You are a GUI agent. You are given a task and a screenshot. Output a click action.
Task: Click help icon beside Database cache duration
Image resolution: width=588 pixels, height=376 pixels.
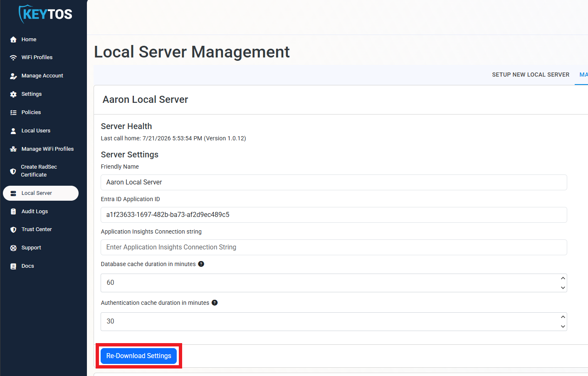click(201, 264)
